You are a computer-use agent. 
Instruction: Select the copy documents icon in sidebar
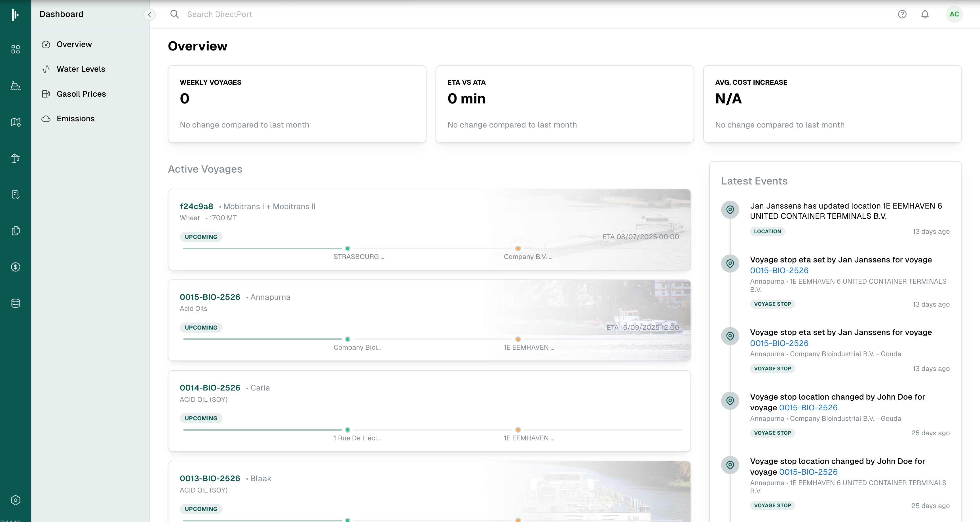click(x=15, y=230)
